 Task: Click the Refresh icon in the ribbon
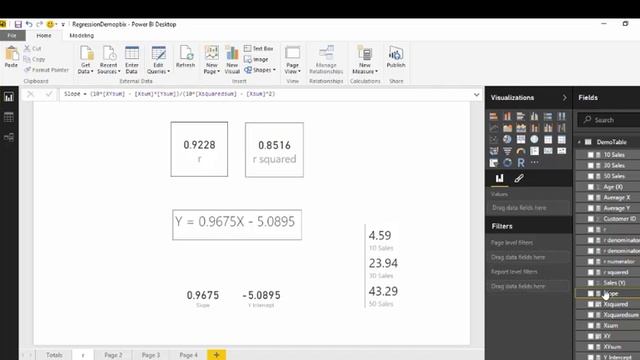tap(186, 53)
